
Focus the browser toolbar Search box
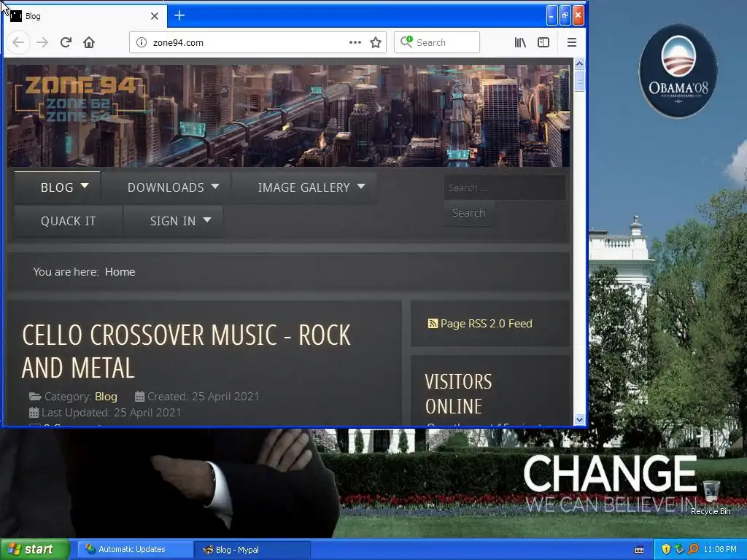[x=437, y=42]
